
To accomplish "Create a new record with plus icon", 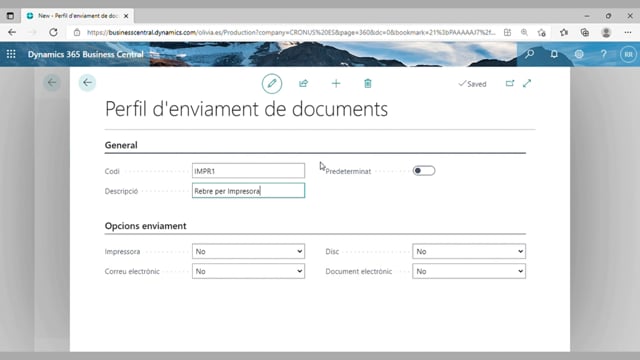I will click(x=336, y=84).
